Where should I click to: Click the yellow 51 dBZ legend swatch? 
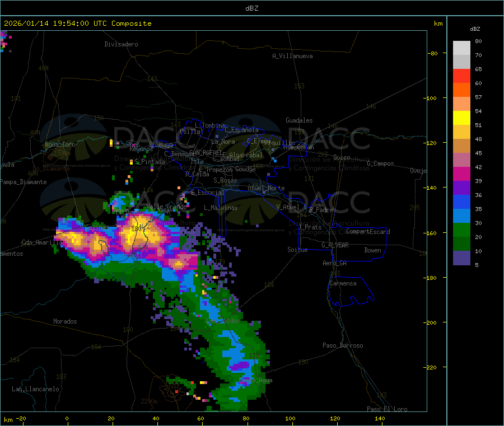point(461,118)
